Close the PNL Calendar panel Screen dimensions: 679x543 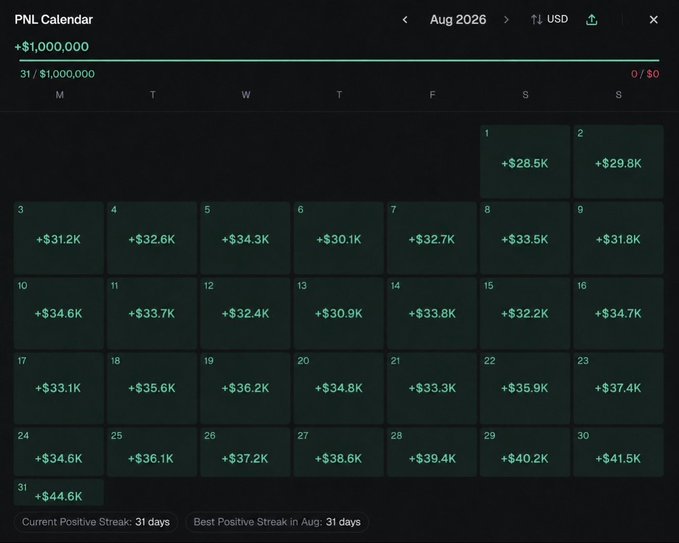653,19
